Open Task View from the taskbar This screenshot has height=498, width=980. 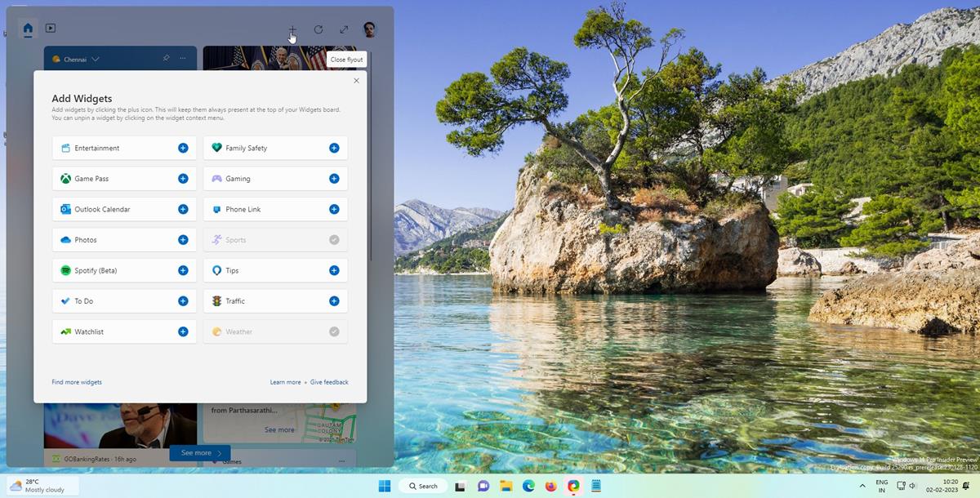pyautogui.click(x=460, y=486)
